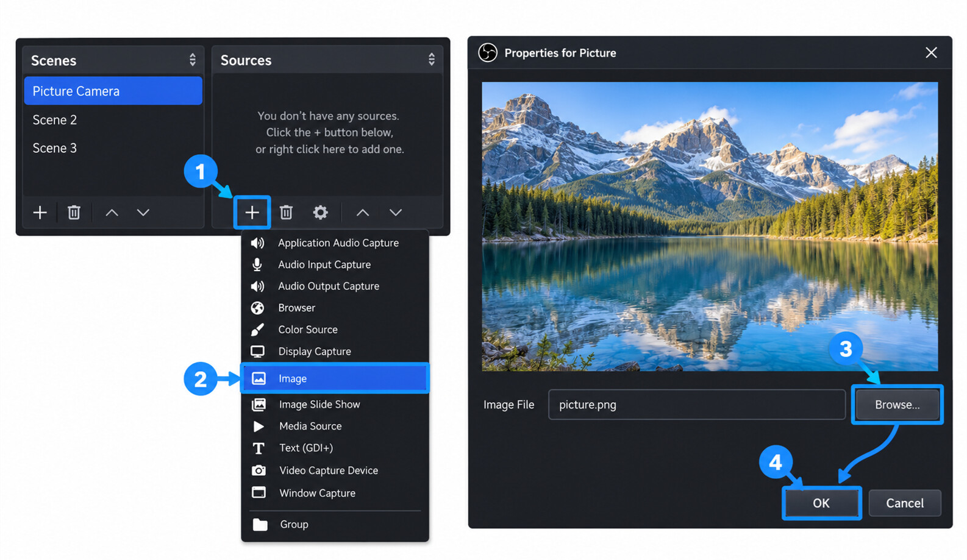Remove the source using the Sources trash icon
The image size is (967, 560).
[286, 212]
